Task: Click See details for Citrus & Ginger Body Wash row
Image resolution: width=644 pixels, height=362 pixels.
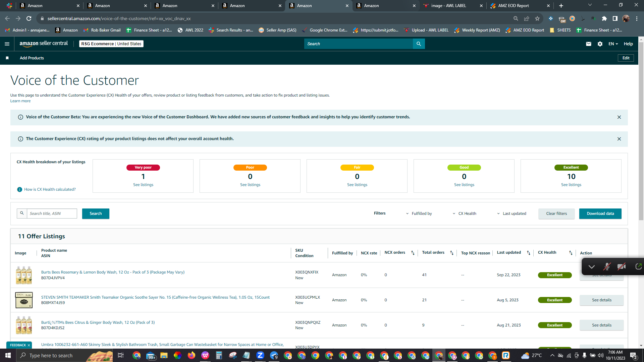Action: coord(602,325)
